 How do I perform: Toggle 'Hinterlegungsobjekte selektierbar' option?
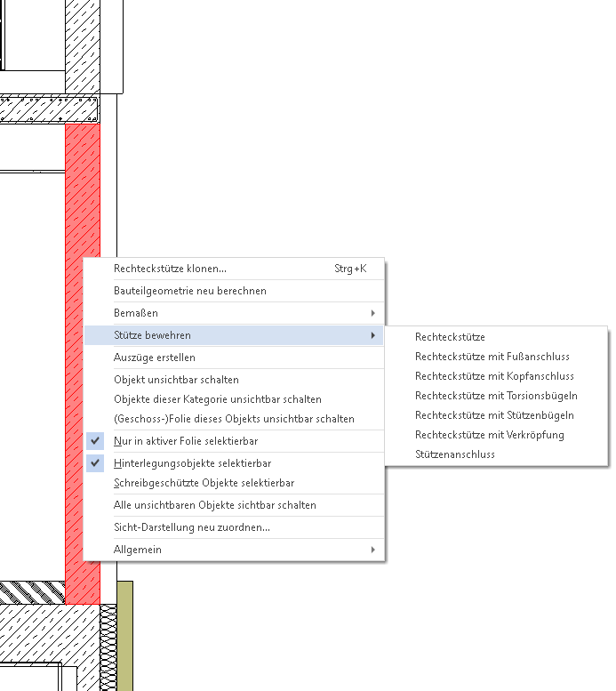(x=234, y=463)
